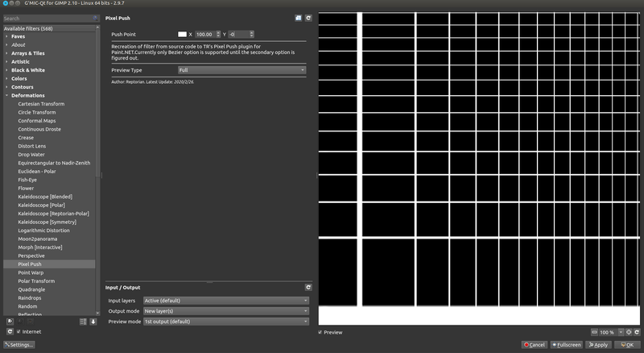
Task: Click the Y value stepper arrows
Action: click(252, 34)
